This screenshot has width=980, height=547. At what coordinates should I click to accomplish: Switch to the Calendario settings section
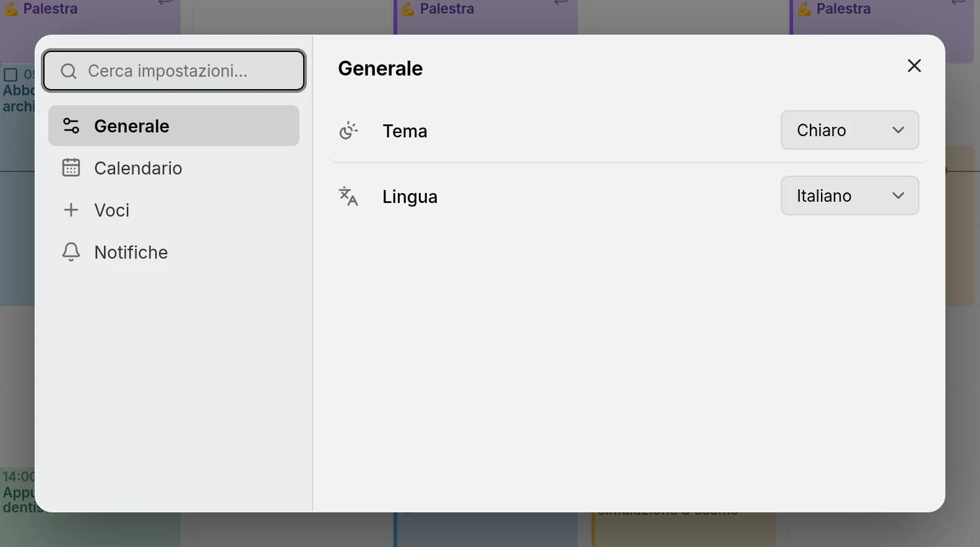tap(174, 168)
